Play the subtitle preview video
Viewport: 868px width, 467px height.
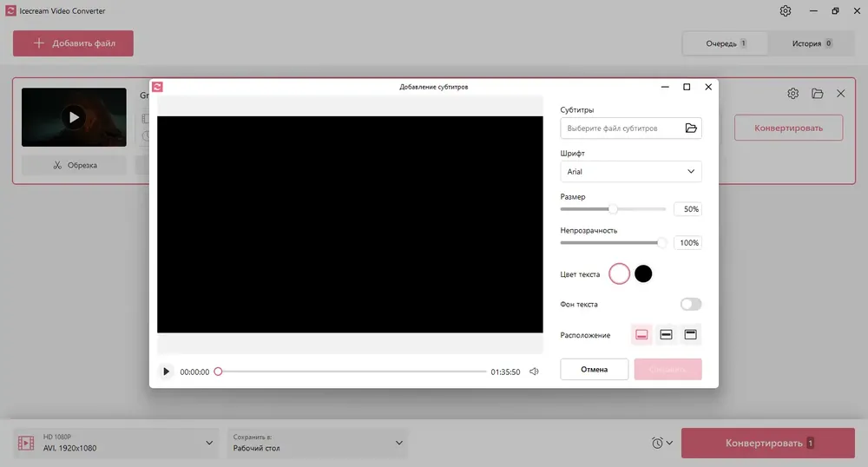pyautogui.click(x=166, y=372)
